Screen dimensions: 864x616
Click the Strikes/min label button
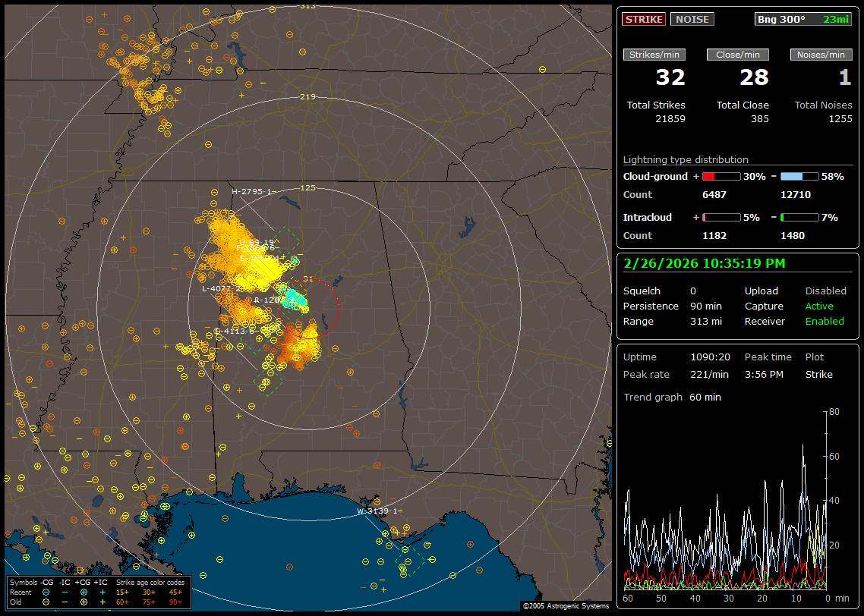(x=654, y=55)
